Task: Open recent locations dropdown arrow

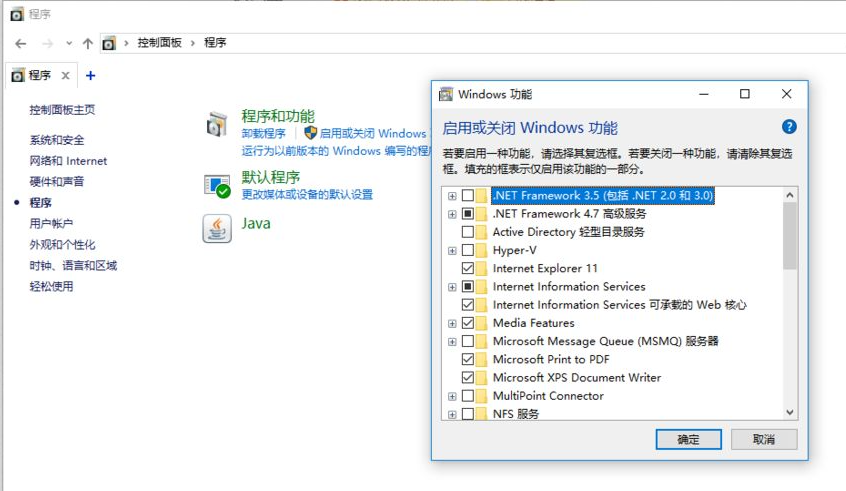Action: point(69,43)
